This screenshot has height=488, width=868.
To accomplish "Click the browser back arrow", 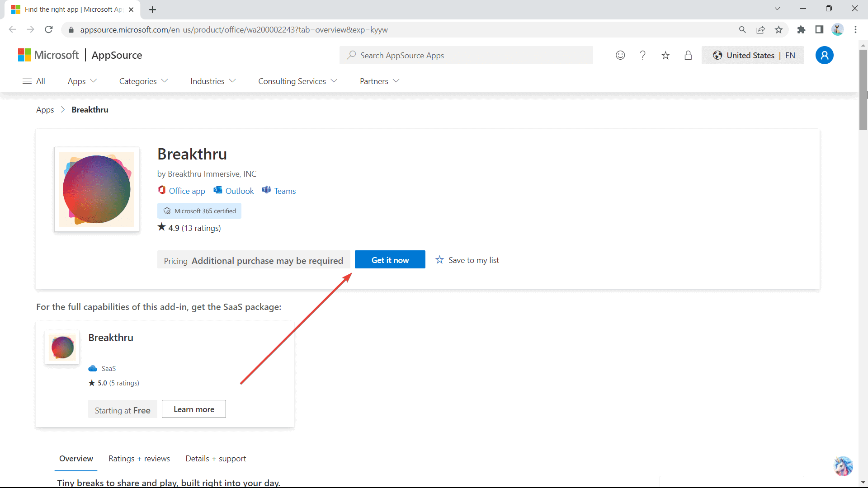I will click(x=13, y=29).
